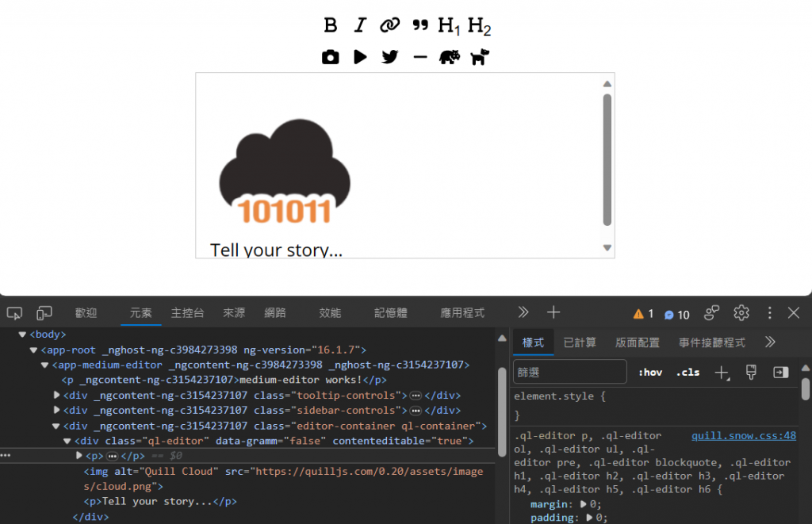This screenshot has height=524, width=812.
Task: Switch to the 來源 tab
Action: (234, 313)
